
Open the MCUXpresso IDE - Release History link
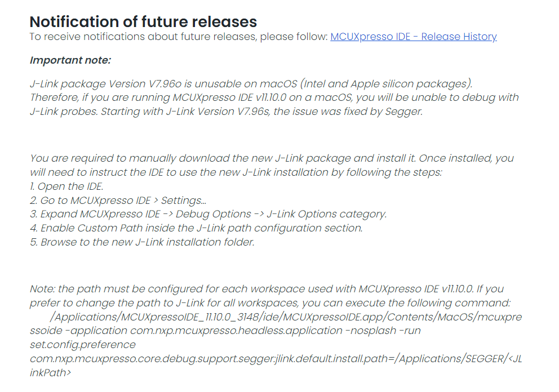pyautogui.click(x=413, y=37)
